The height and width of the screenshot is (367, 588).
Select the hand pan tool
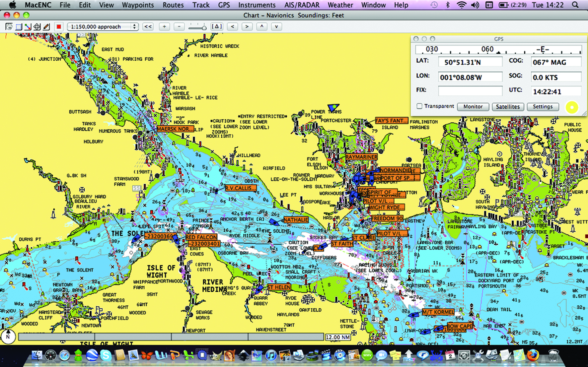pos(9,27)
